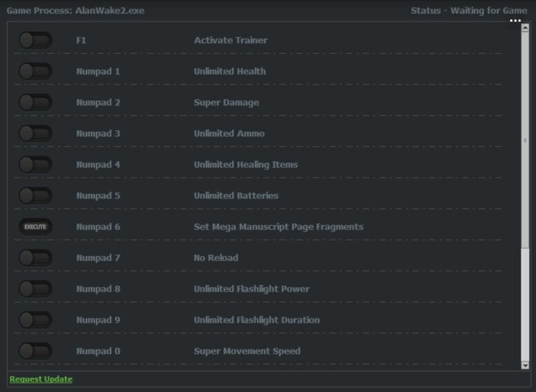Enable the Activate Trainer toggle
This screenshot has width=536, height=392.
(x=35, y=40)
